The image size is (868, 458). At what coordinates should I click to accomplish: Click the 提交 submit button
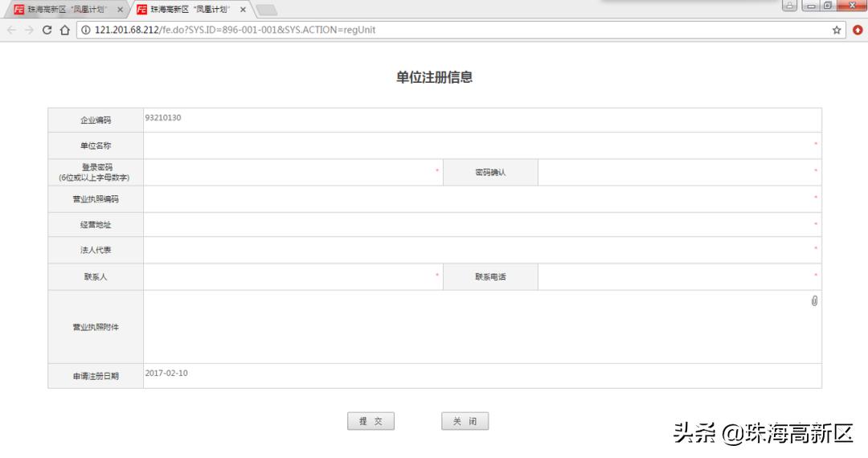click(371, 421)
